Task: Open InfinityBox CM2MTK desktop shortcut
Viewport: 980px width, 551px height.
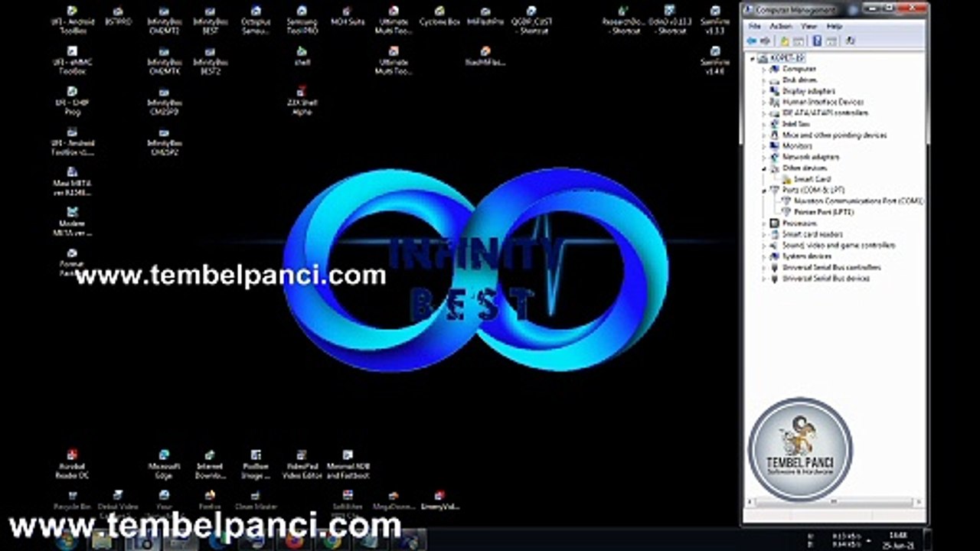Action: 164,60
